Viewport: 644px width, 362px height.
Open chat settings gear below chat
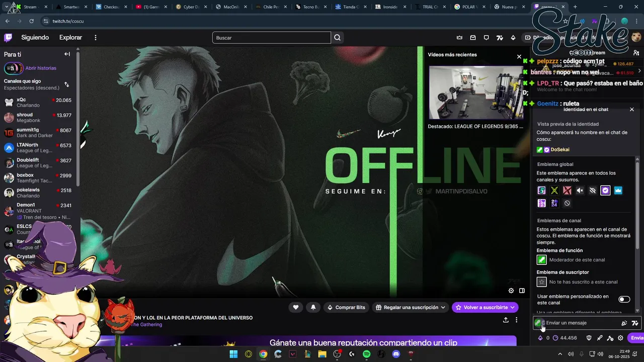620,338
